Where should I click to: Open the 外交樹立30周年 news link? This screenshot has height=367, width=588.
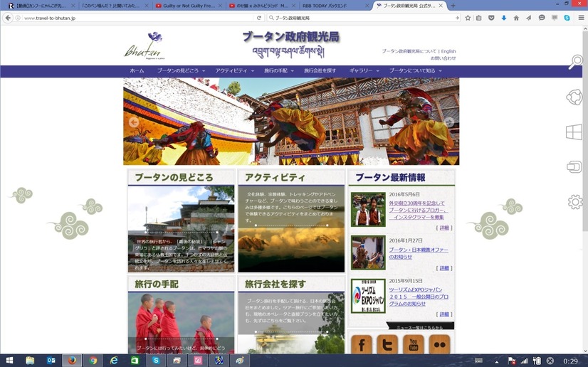coord(419,210)
